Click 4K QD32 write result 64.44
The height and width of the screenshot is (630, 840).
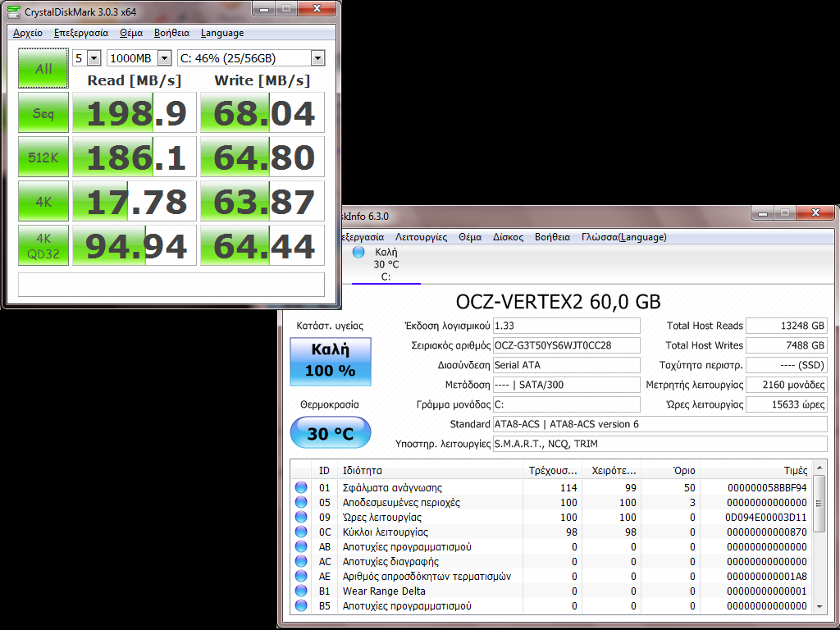pyautogui.click(x=262, y=245)
